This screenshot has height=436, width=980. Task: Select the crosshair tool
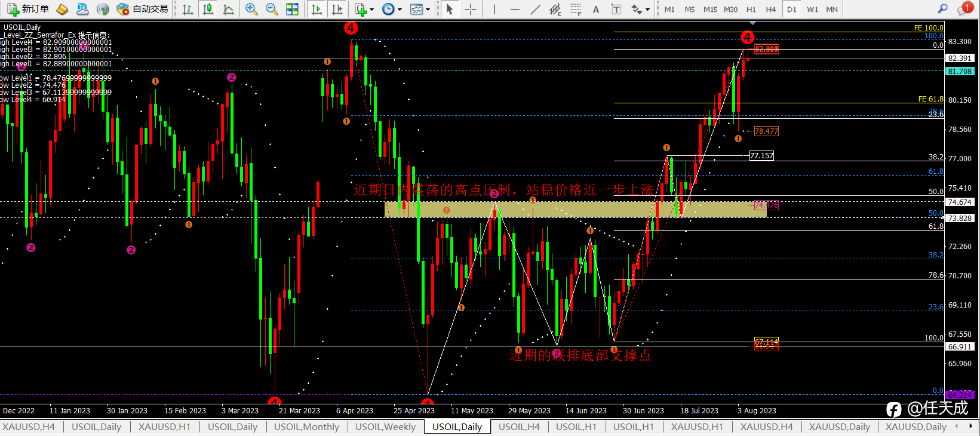[x=470, y=9]
